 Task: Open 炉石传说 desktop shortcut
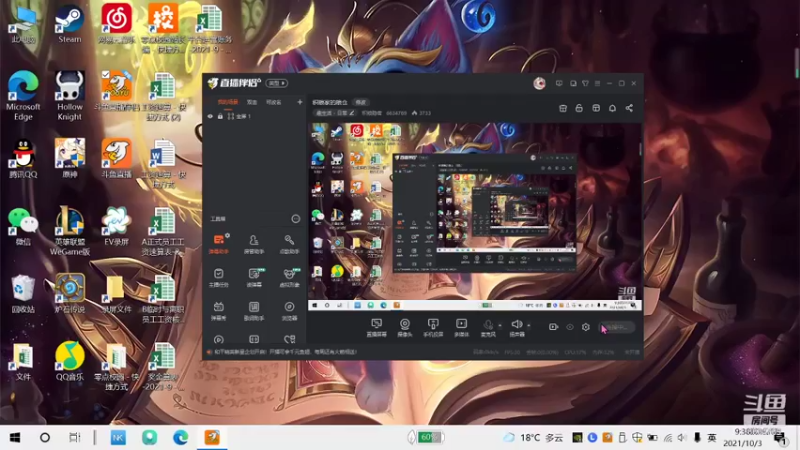click(69, 294)
